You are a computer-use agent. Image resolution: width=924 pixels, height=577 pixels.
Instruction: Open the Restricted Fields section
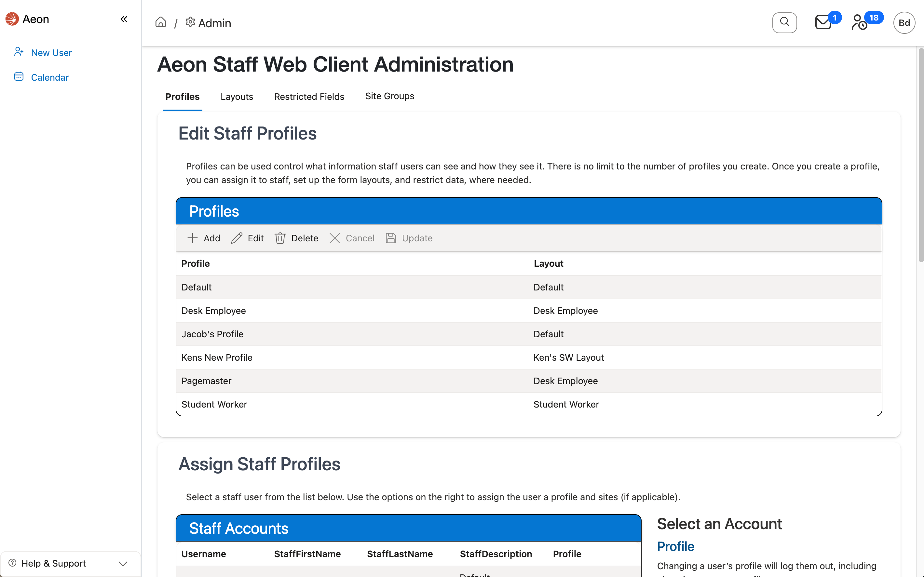coord(309,97)
